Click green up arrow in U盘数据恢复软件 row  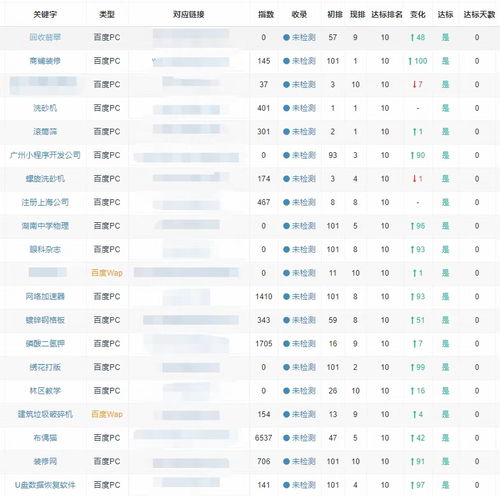(412, 485)
